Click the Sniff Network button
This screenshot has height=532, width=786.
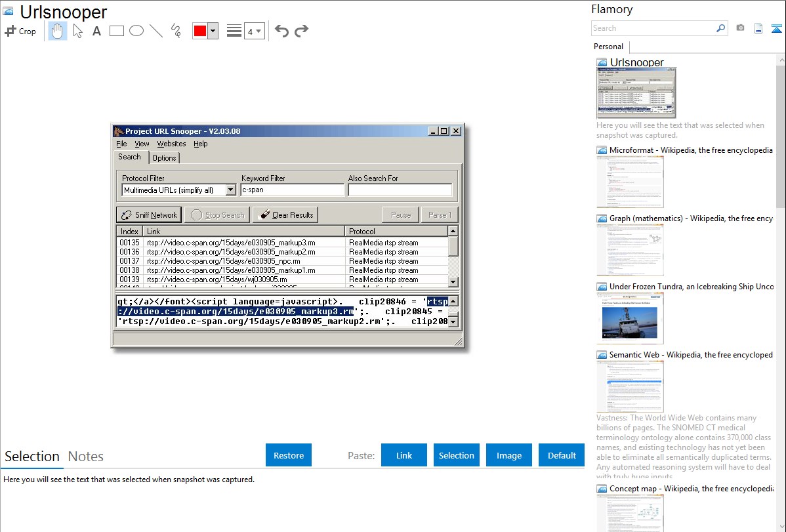(149, 215)
